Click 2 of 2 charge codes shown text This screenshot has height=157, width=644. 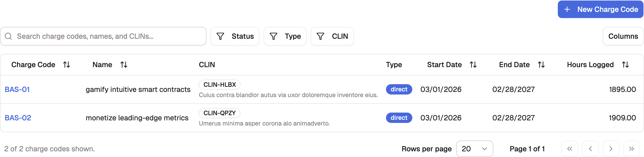[50, 149]
